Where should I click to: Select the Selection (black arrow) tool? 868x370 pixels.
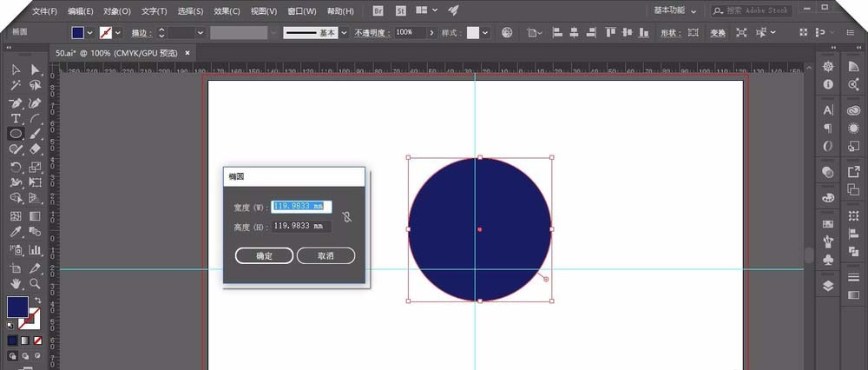pos(16,69)
